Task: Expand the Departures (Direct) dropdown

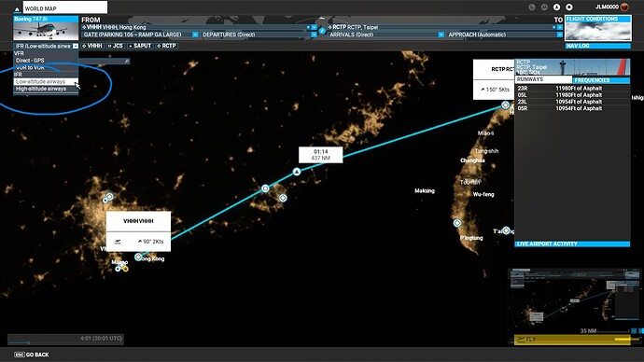Action: 314,35
